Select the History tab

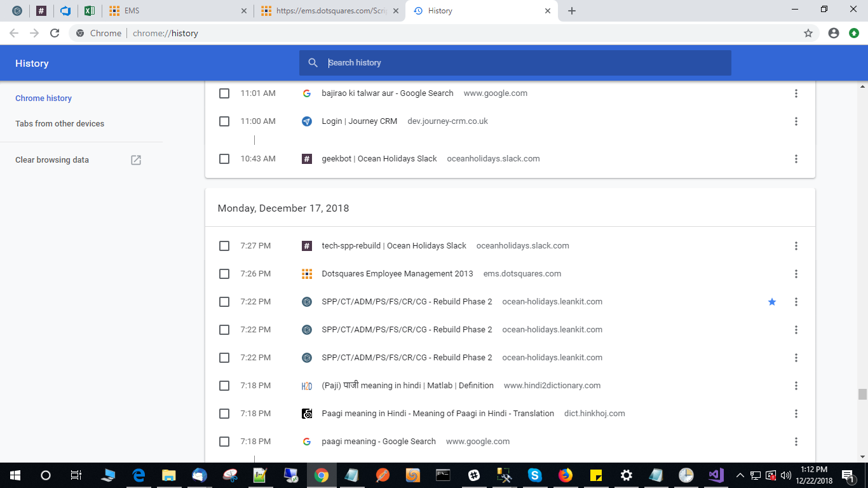click(x=482, y=11)
